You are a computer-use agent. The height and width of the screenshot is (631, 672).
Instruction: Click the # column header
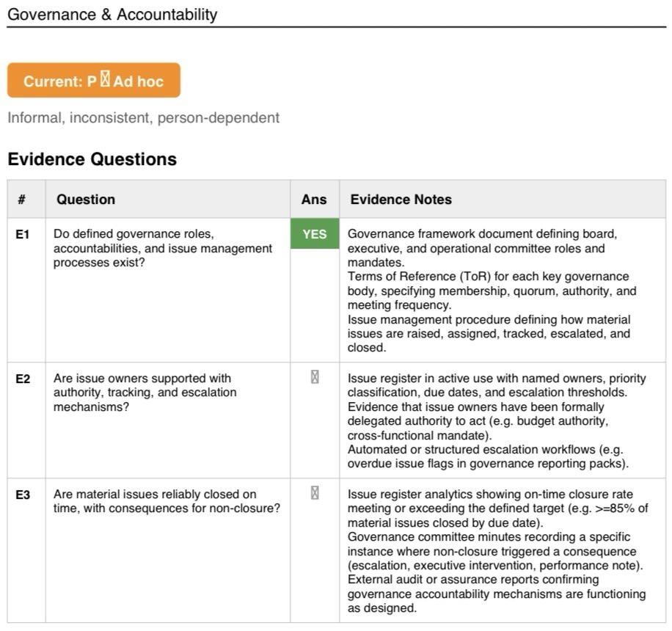coord(22,200)
